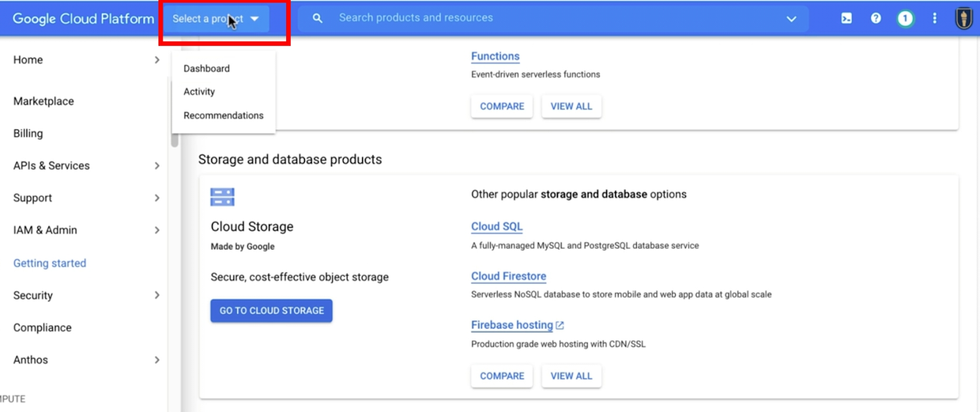980x412 pixels.
Task: Open Anthos in the sidebar
Action: click(31, 360)
